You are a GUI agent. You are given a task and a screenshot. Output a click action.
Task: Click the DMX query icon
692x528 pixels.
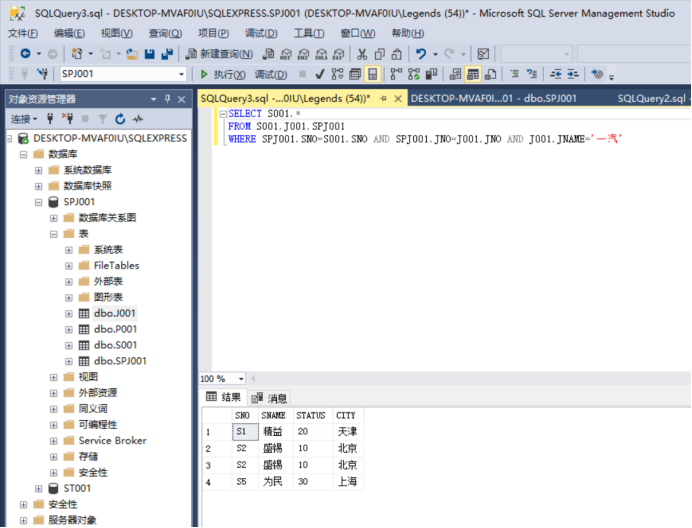[x=303, y=54]
